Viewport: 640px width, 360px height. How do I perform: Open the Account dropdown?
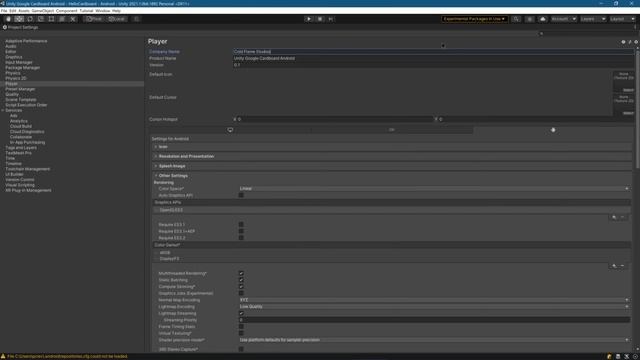click(x=563, y=19)
